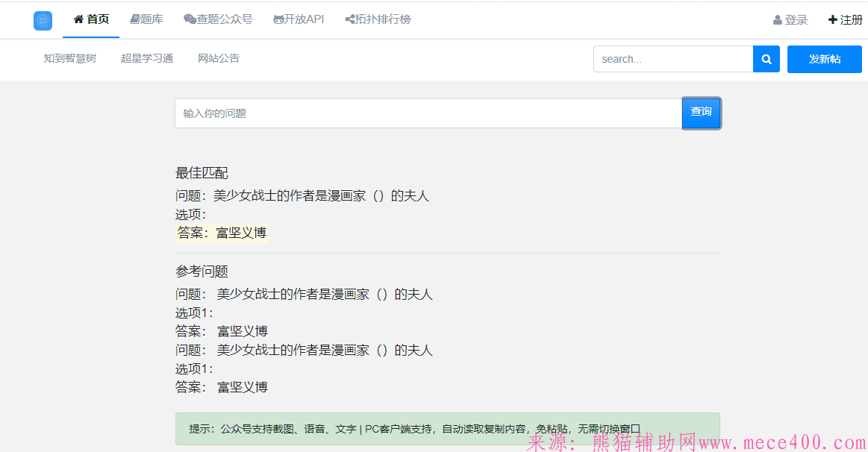The width and height of the screenshot is (868, 452).
Task: Click the home icon beside 首页
Action: (80, 19)
